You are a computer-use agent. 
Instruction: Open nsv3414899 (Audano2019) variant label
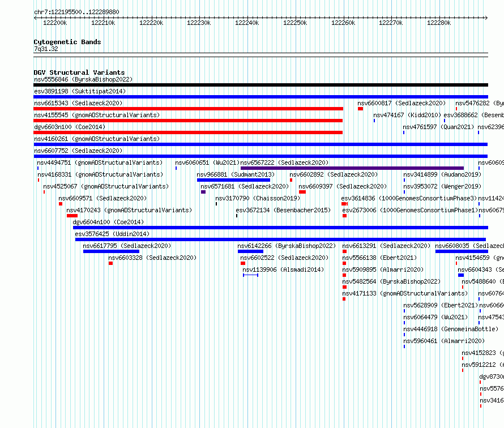[442, 174]
